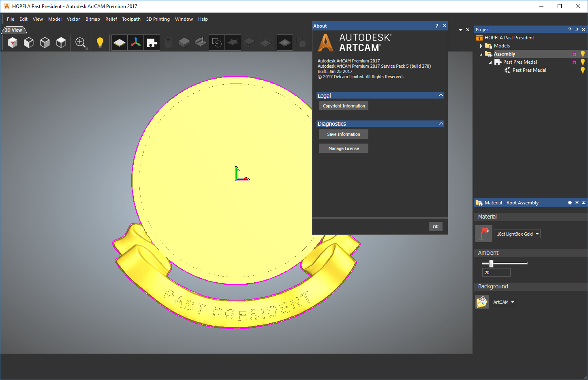Click the XYZ axes orientation icon
The image size is (588, 380).
pos(135,42)
